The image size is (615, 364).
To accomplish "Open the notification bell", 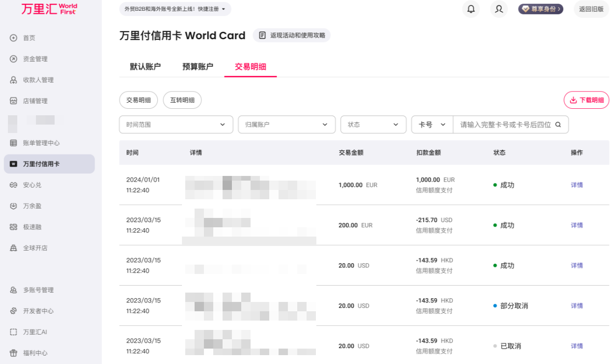I will pyautogui.click(x=471, y=9).
